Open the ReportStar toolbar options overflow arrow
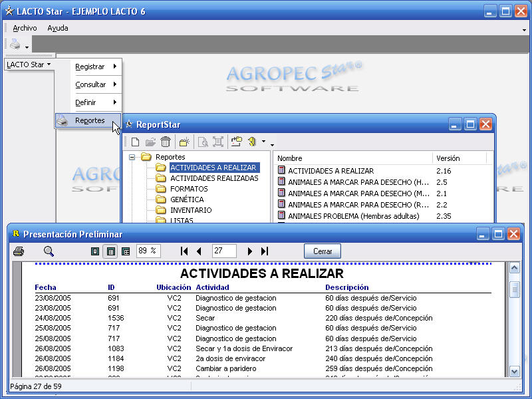 [x=272, y=145]
